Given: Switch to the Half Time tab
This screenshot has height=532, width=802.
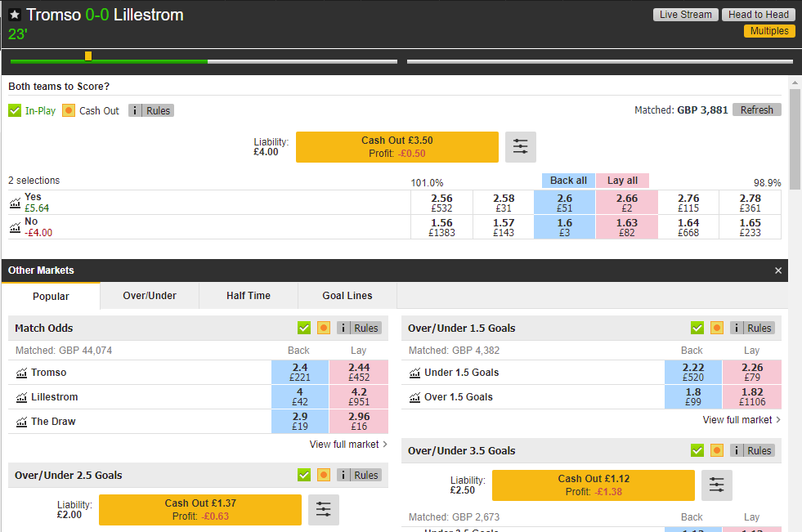Looking at the screenshot, I should 248,296.
